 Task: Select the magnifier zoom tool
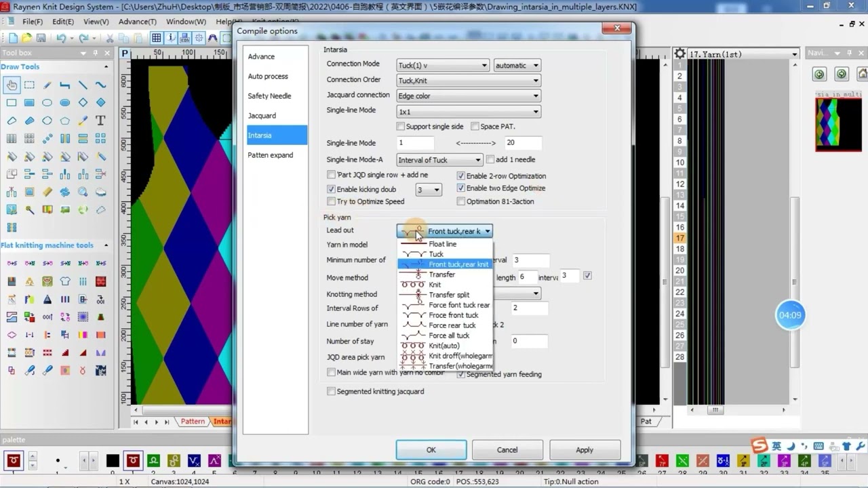point(83,192)
